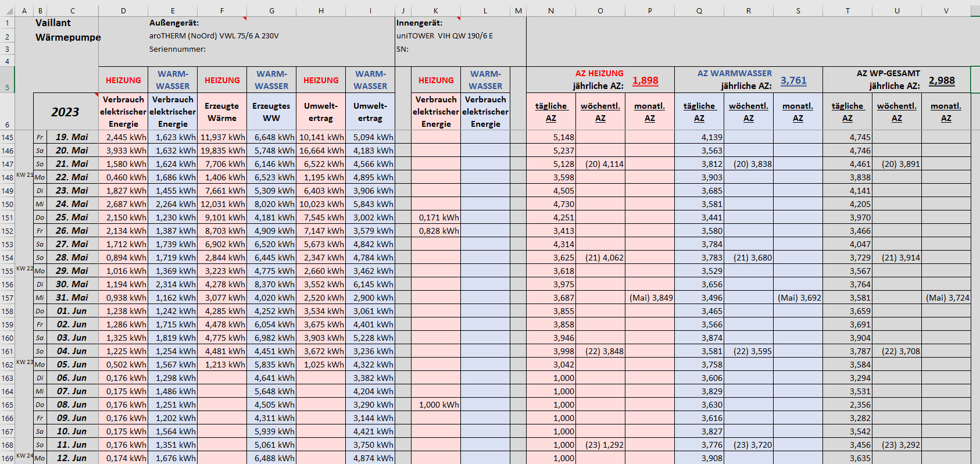Click the yearly AZ WP-Gesamt value 2,988
Screen dimensions: 980x464
click(942, 80)
